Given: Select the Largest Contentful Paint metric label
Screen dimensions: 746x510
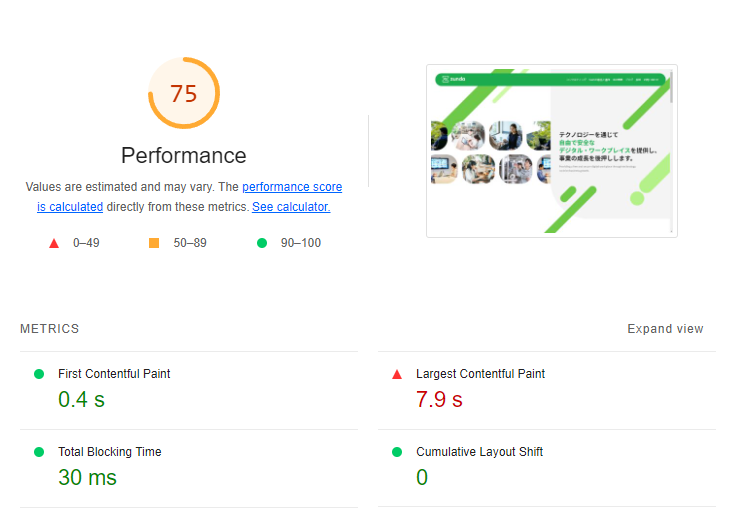Looking at the screenshot, I should [480, 374].
